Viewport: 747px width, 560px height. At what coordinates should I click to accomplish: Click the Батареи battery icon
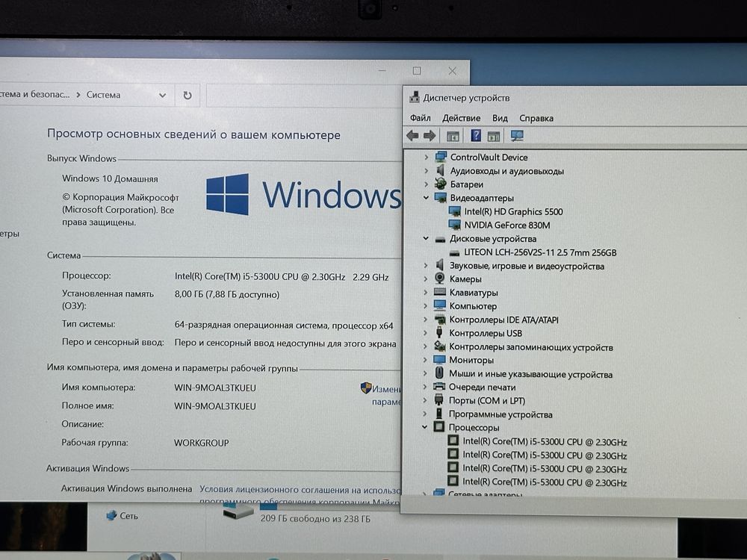pyautogui.click(x=440, y=184)
